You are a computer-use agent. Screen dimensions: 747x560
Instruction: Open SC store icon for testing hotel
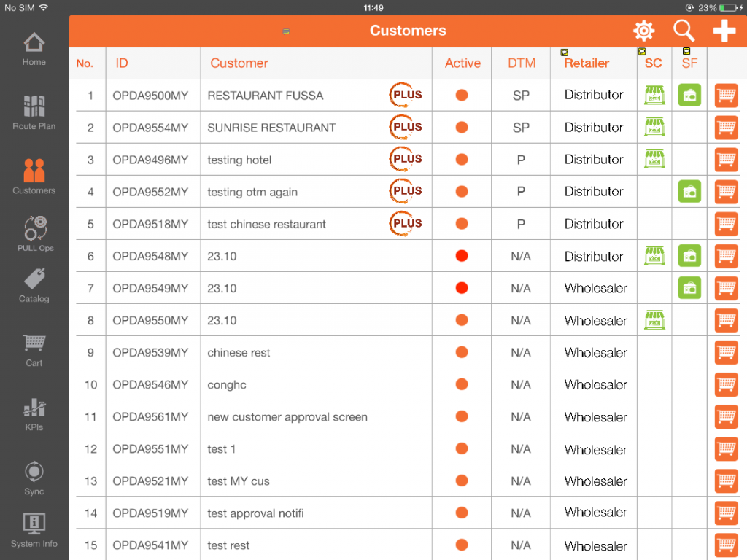point(654,159)
